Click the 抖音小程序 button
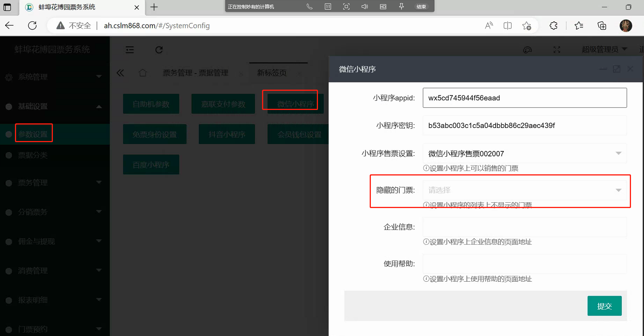 point(227,134)
